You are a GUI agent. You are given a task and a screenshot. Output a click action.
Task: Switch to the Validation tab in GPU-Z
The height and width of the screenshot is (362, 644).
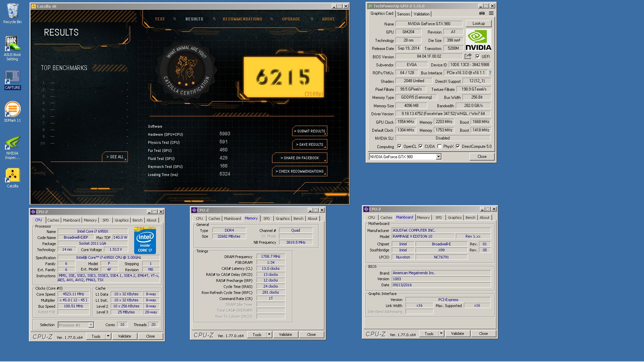click(421, 14)
